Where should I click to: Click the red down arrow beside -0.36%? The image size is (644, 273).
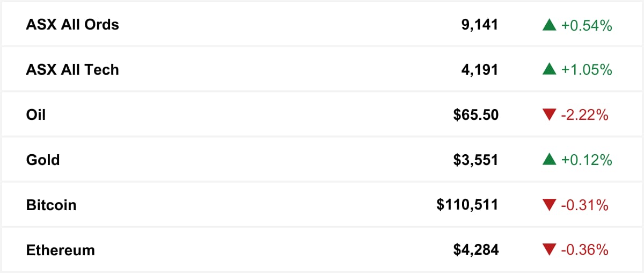point(549,250)
